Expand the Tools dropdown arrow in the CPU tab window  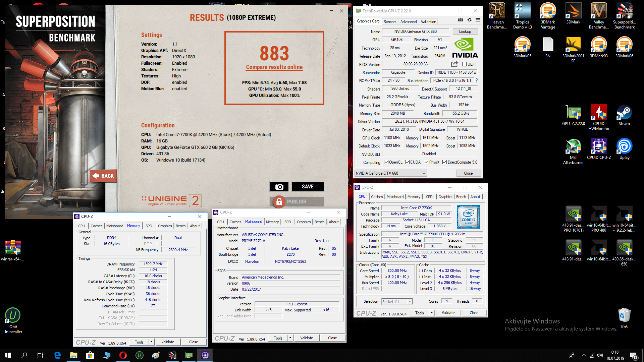tap(432, 313)
